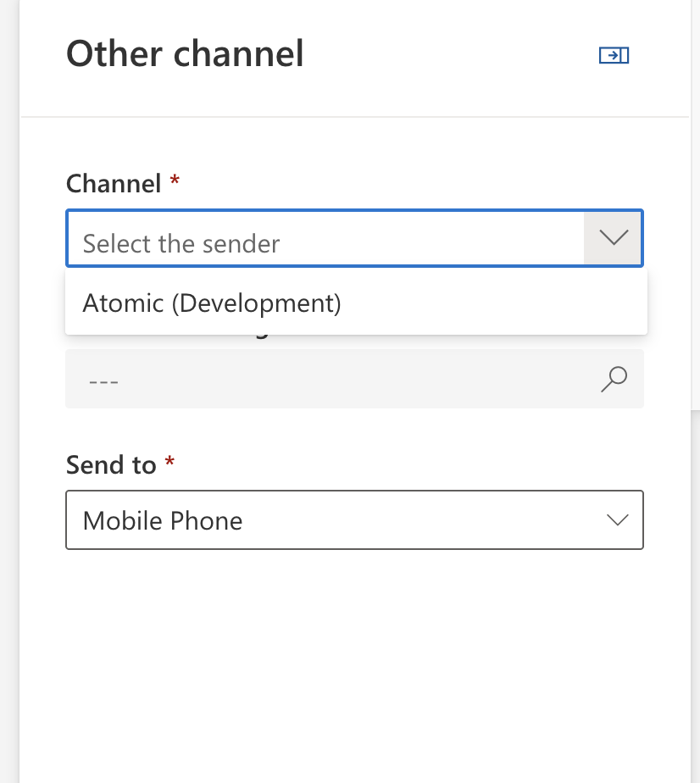Click the 'Other channel' heading text
700x783 pixels.
[x=185, y=53]
